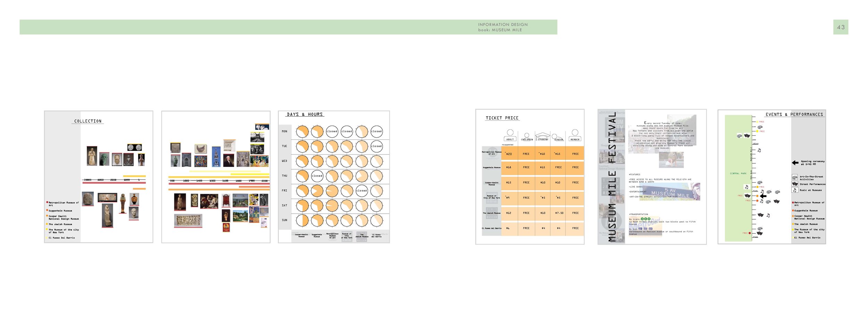Click the black arrow beside Opening ceremony text
This screenshot has width=868, height=334.
click(795, 163)
